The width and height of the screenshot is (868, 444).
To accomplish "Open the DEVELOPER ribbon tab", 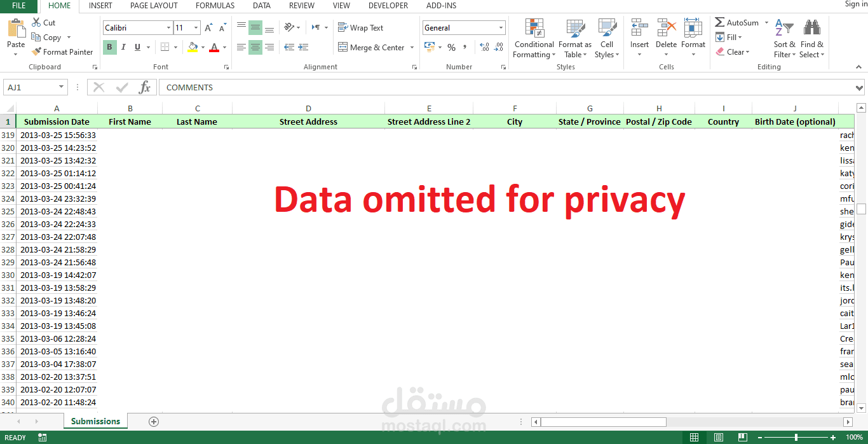I will coord(388,6).
